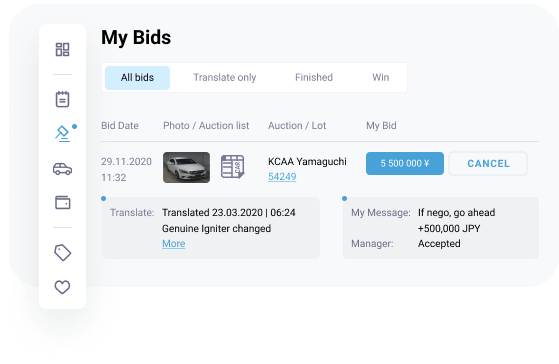Switch to the Win tab
Screen dimensions: 559x364
pos(381,77)
